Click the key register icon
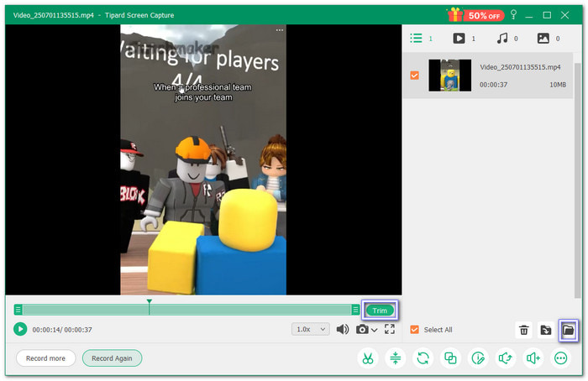 (514, 14)
